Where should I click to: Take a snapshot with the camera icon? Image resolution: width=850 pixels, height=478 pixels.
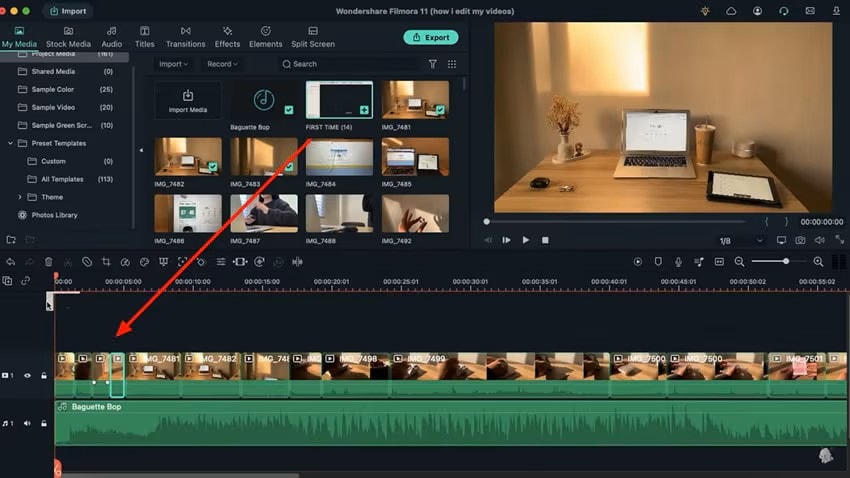click(800, 240)
